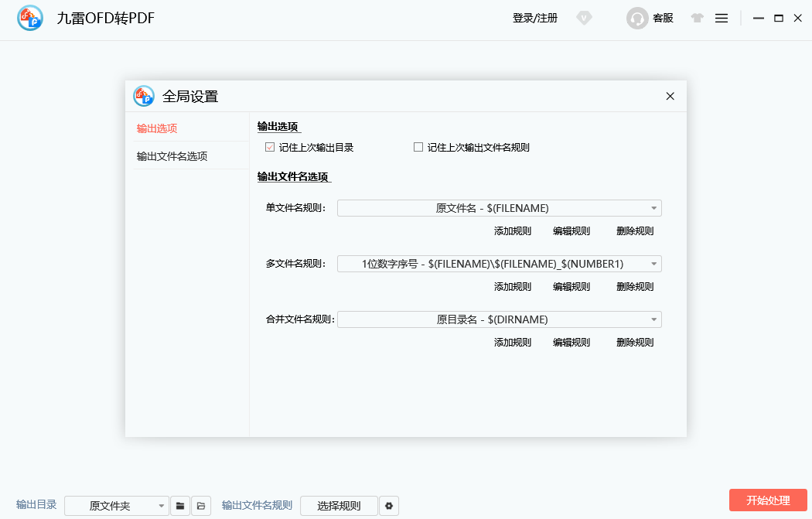This screenshot has height=519, width=812.
Task: Click the app logo in the 全局设置 dialog
Action: 143,96
